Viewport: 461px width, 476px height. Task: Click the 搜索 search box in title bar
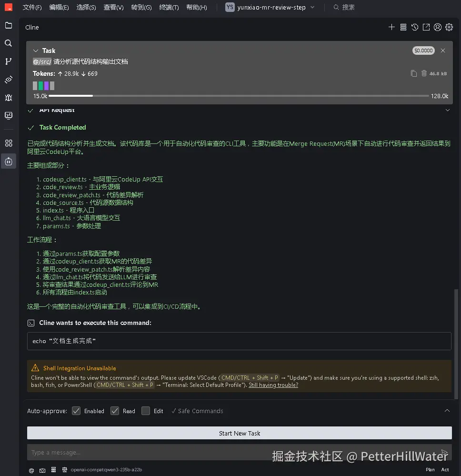pos(344,7)
